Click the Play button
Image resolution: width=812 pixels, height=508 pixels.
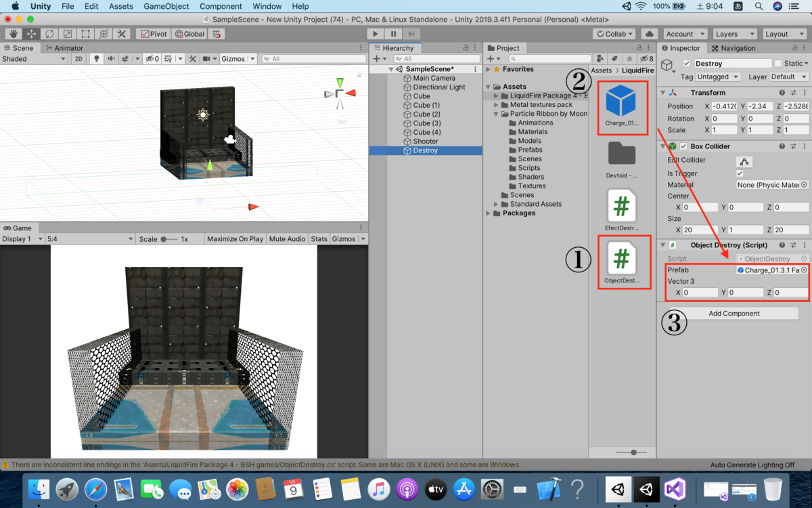point(376,34)
